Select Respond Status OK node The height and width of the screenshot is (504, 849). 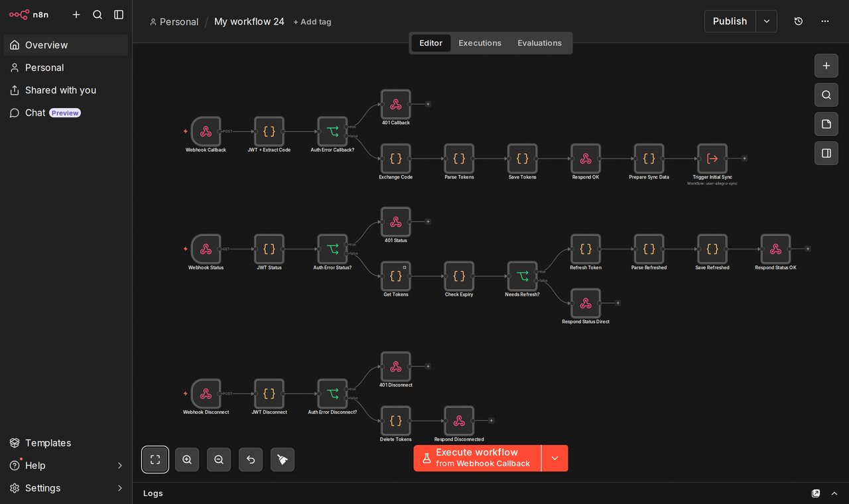(775, 249)
